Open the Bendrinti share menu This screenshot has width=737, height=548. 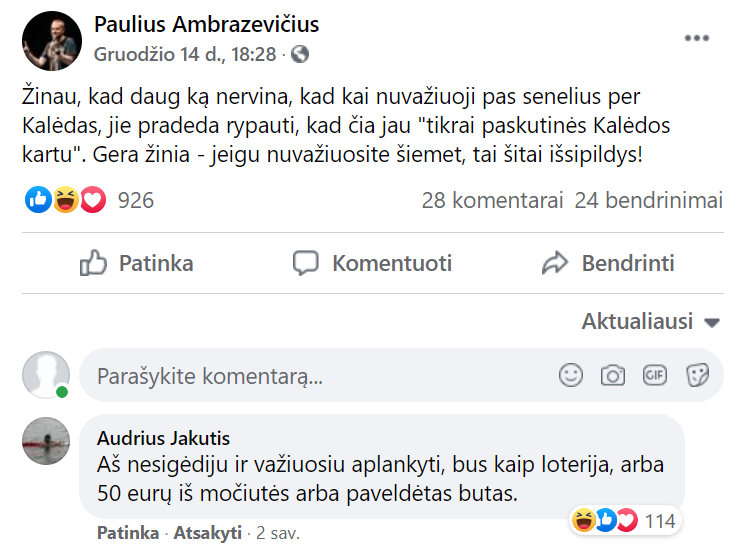(608, 263)
